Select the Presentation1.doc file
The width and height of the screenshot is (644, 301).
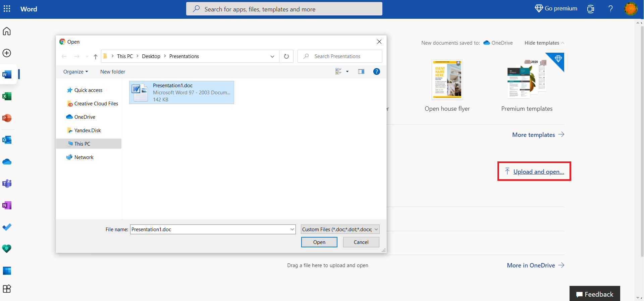181,92
